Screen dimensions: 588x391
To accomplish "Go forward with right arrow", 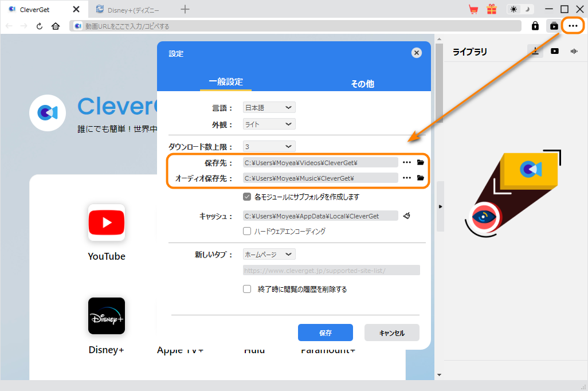I will coord(23,26).
